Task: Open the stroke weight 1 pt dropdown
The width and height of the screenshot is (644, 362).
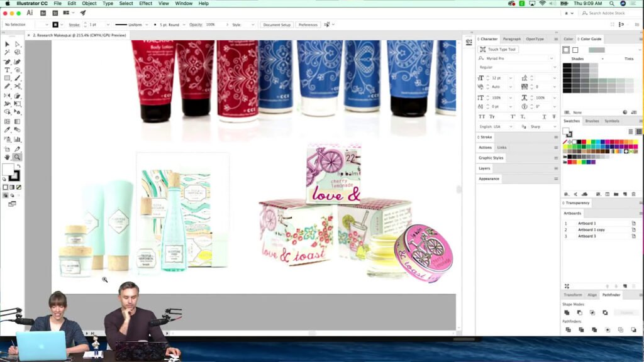Action: click(108, 25)
